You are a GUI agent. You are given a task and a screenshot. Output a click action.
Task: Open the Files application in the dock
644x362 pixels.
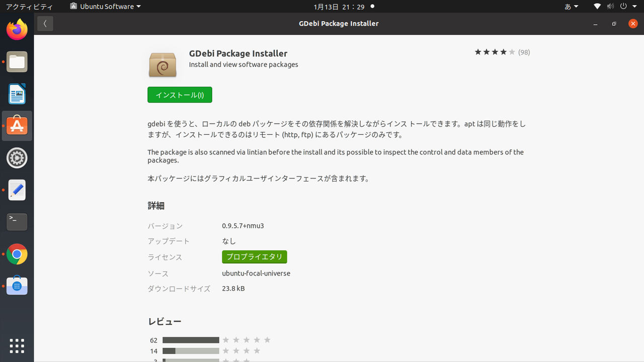[x=17, y=61]
